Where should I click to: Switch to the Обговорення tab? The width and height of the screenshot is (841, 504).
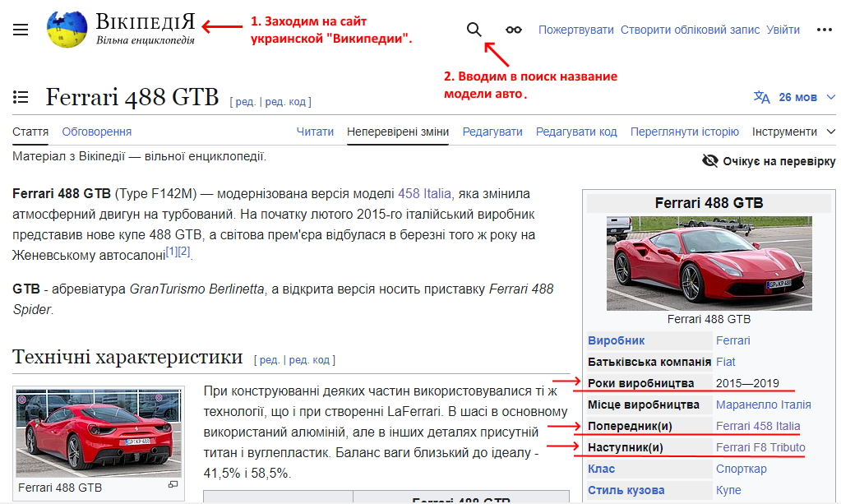[x=96, y=132]
